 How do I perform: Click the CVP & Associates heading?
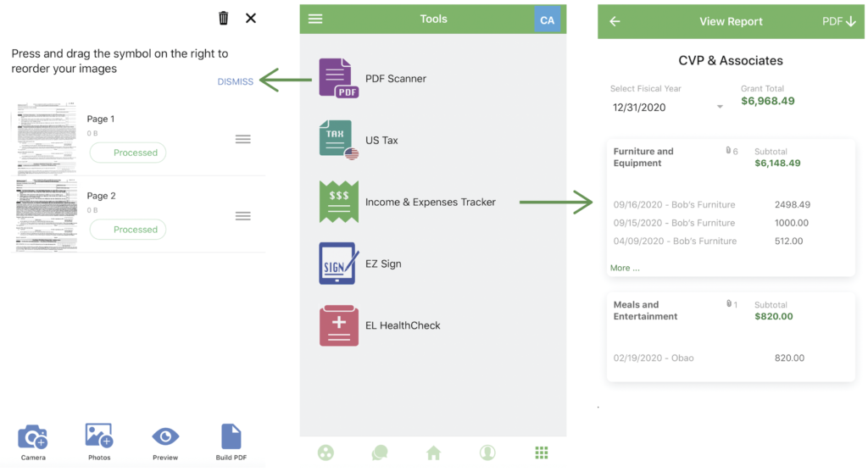tap(731, 61)
